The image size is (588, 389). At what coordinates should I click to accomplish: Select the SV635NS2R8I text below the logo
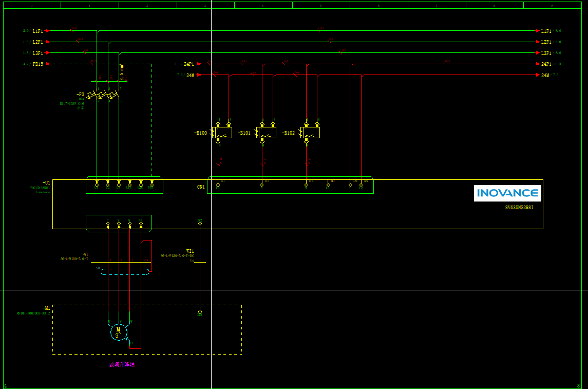[x=523, y=208]
